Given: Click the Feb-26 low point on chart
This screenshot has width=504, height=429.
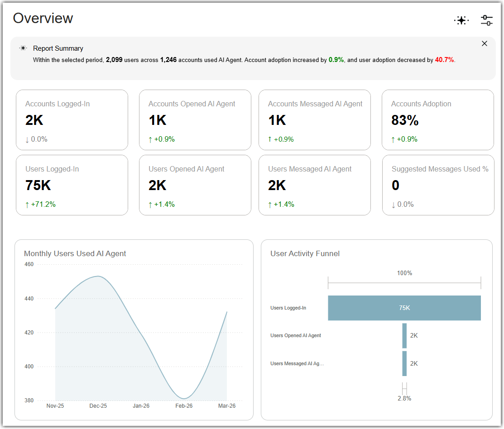Looking at the screenshot, I should 184,399.
